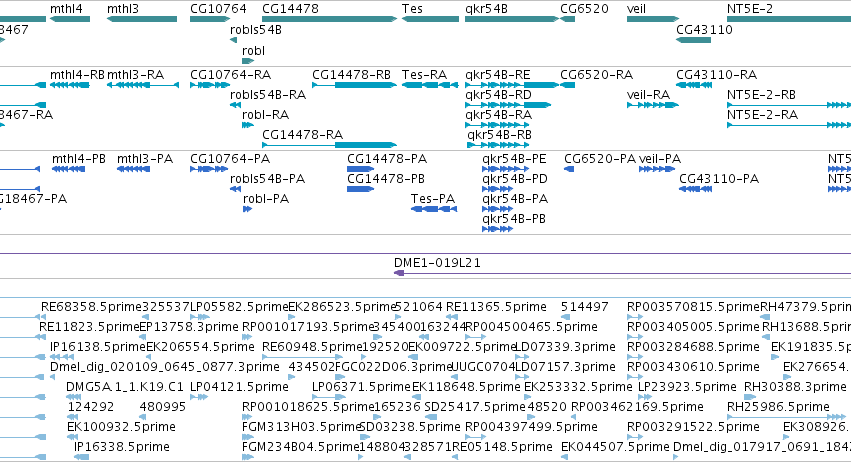
Task: Select EST label RE11365.5prime
Action: [496, 307]
